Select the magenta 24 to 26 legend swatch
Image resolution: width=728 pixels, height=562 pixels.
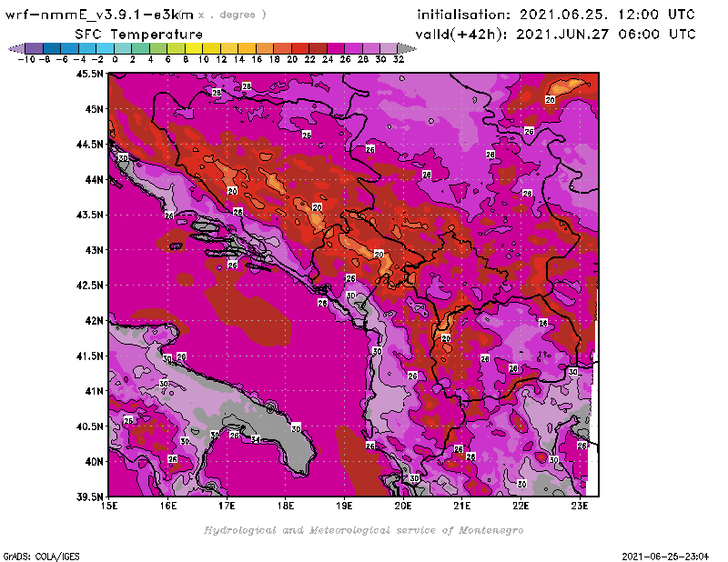(335, 47)
